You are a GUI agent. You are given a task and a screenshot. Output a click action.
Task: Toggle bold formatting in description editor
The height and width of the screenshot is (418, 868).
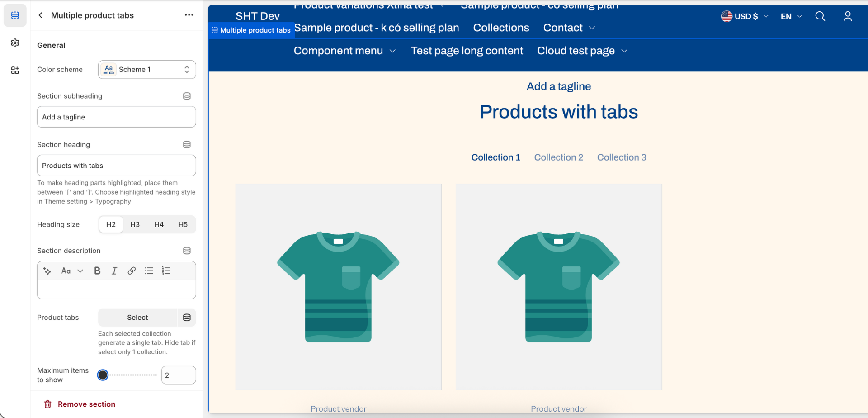coord(97,271)
